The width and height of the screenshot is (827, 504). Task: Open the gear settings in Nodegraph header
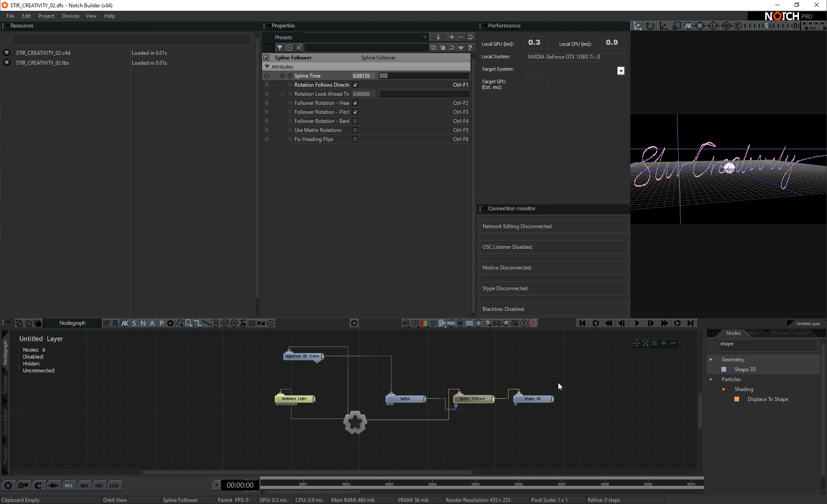pyautogui.click(x=354, y=323)
